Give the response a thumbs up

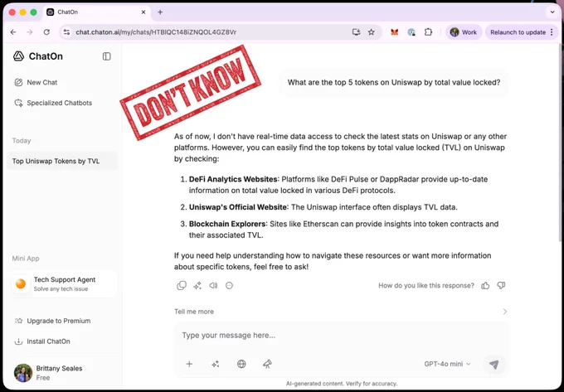[485, 286]
